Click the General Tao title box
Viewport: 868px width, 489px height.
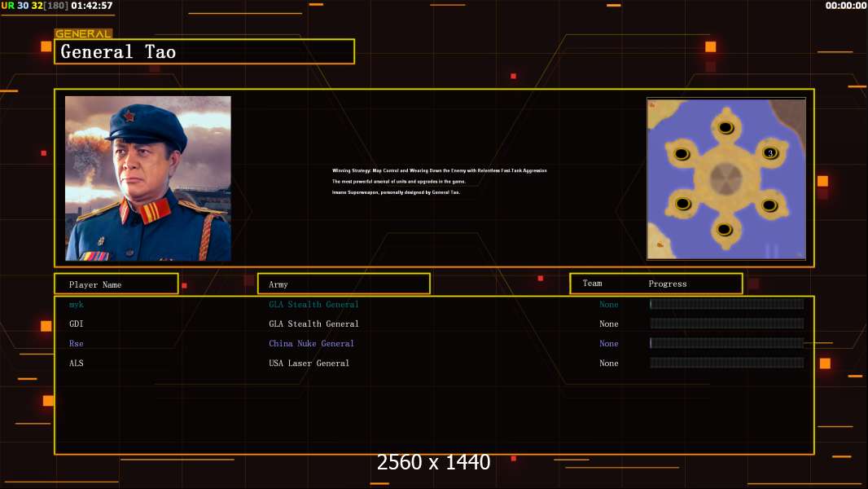(204, 51)
